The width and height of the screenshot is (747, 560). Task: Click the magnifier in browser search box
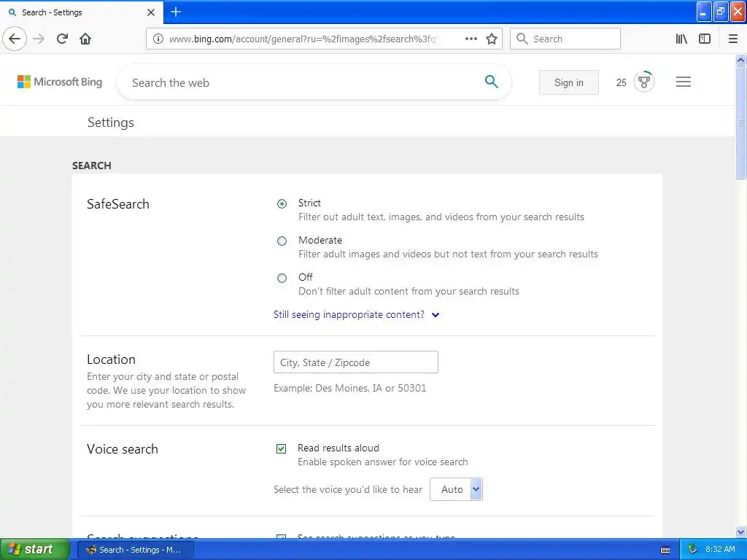522,39
